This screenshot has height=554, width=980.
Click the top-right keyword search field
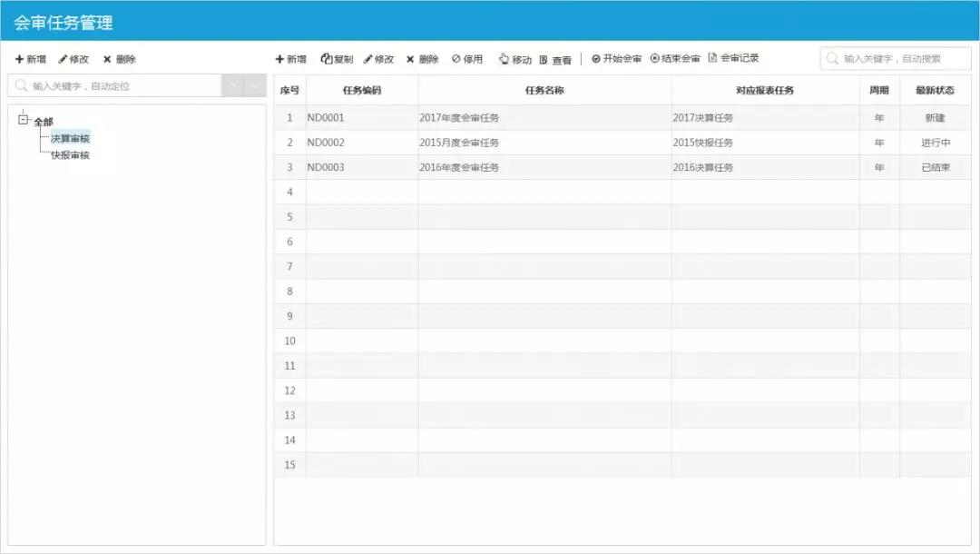click(894, 58)
